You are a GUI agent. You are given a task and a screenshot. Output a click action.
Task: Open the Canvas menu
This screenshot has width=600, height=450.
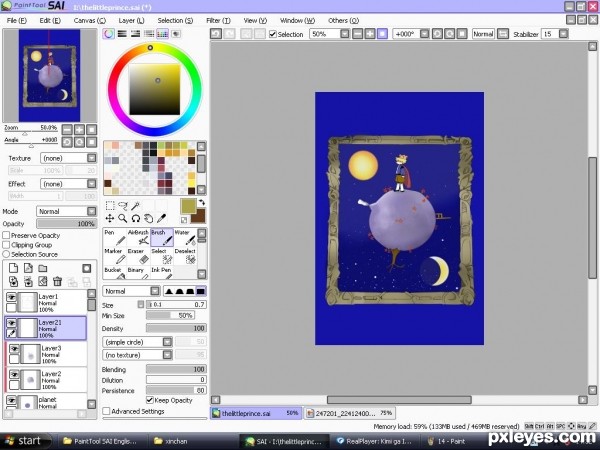[90, 21]
